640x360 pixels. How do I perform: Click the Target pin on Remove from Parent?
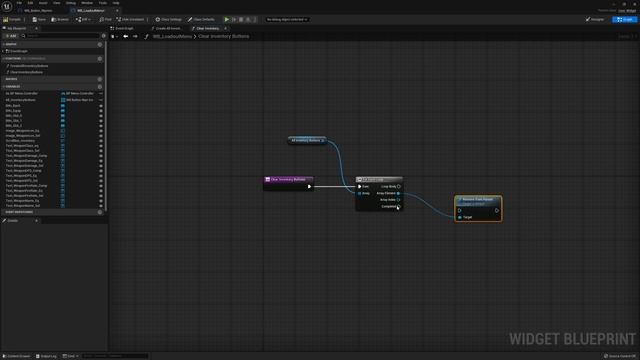(460, 218)
